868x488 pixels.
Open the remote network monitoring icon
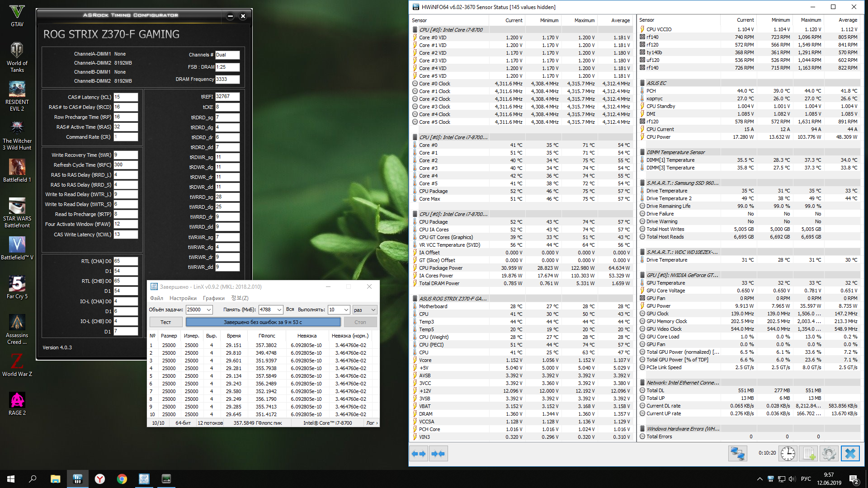pyautogui.click(x=737, y=453)
